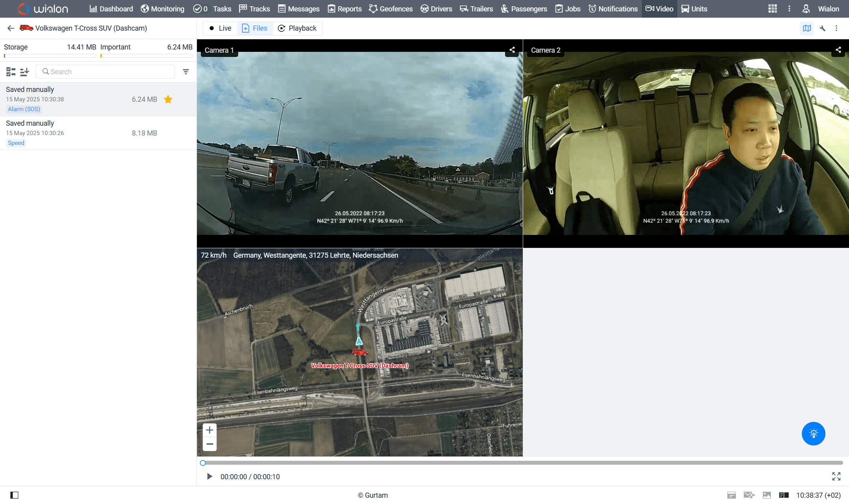Open the Geofences section
849x504 pixels.
391,9
